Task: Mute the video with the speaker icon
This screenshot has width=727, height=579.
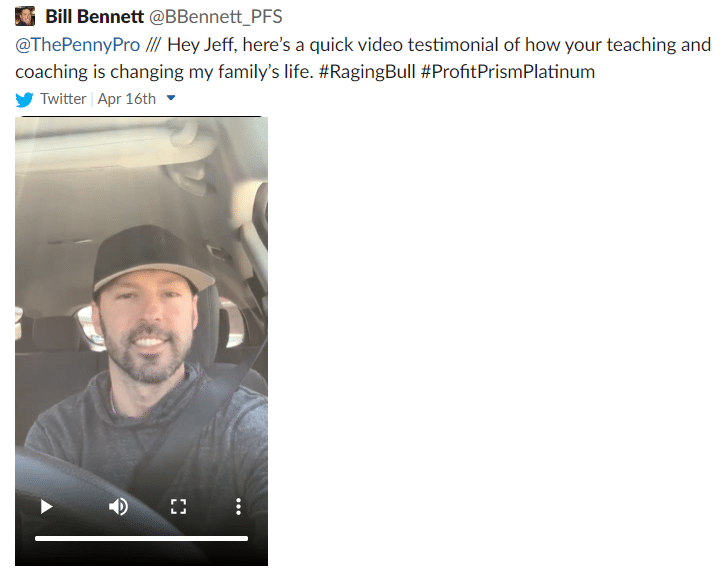Action: point(118,507)
